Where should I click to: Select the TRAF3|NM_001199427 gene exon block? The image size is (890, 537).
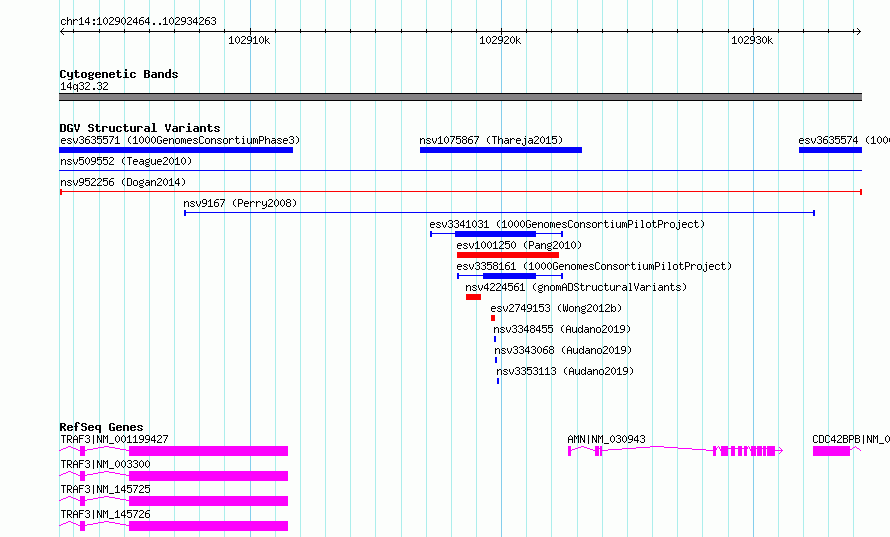(208, 451)
